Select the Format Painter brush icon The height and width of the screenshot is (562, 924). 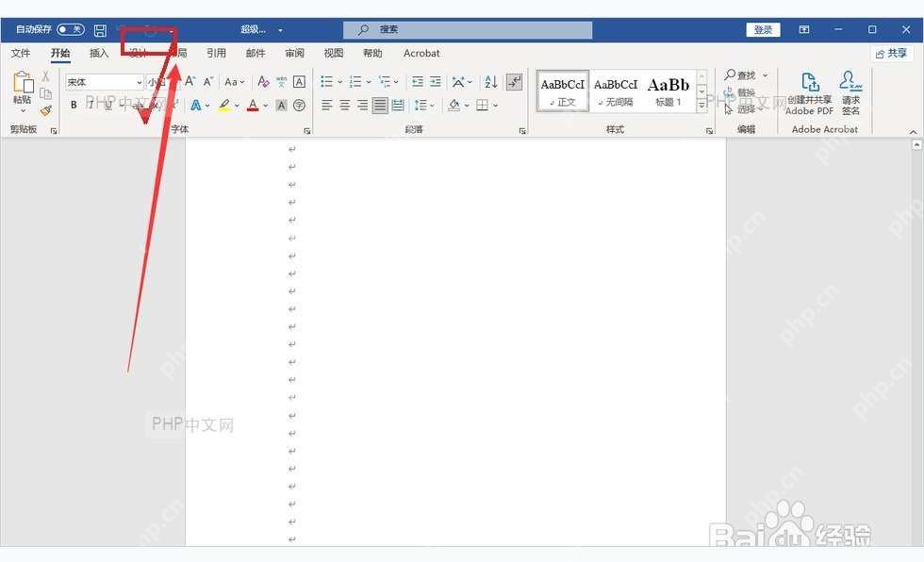point(46,110)
